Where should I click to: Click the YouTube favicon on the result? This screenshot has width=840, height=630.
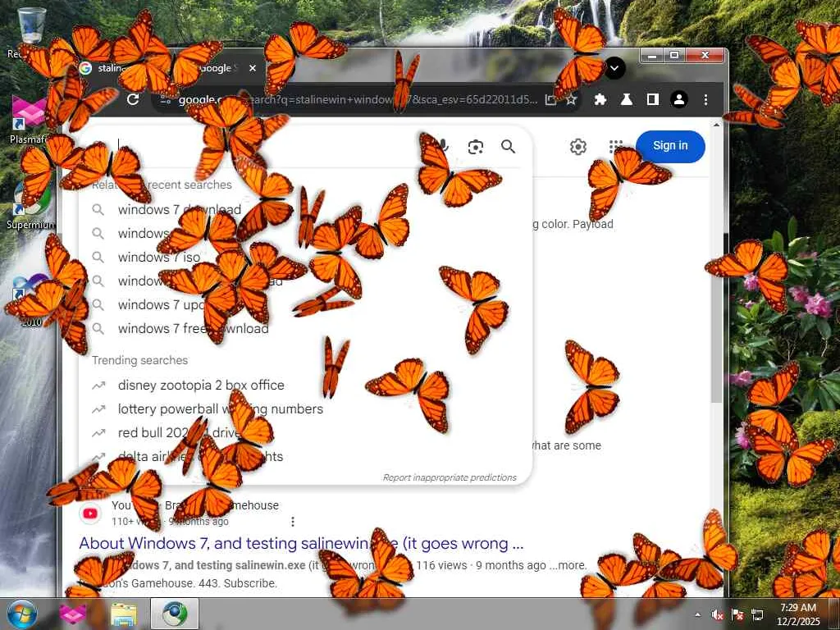[90, 514]
